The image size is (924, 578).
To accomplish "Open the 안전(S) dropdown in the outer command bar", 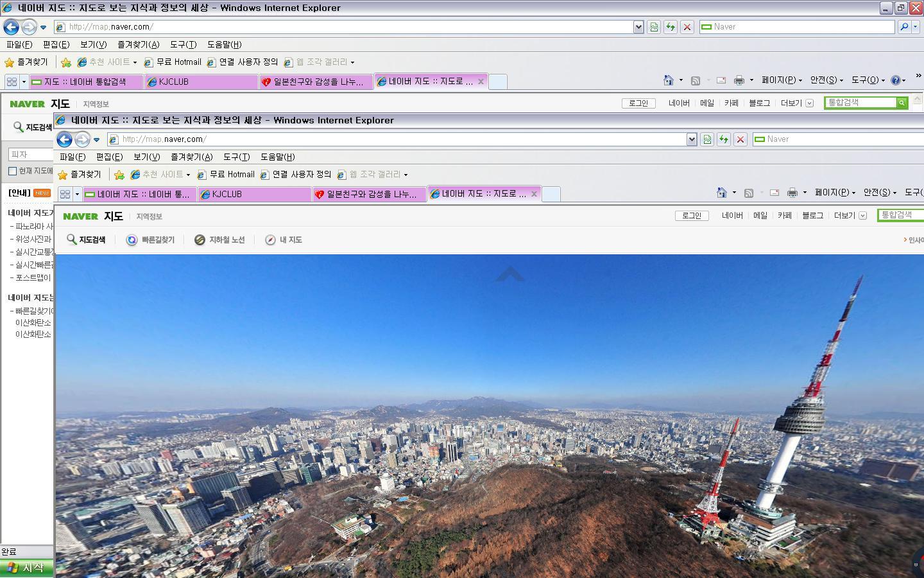I will pos(826,80).
